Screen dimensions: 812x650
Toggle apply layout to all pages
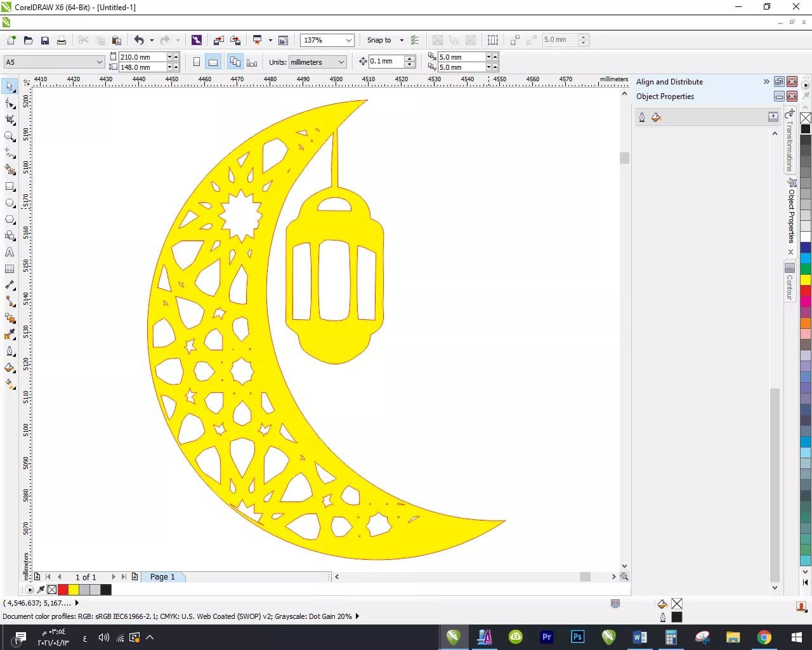(235, 62)
